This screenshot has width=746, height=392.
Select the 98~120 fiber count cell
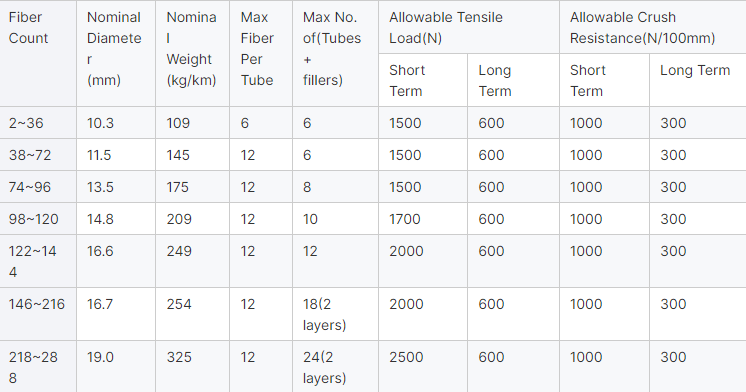(38, 218)
